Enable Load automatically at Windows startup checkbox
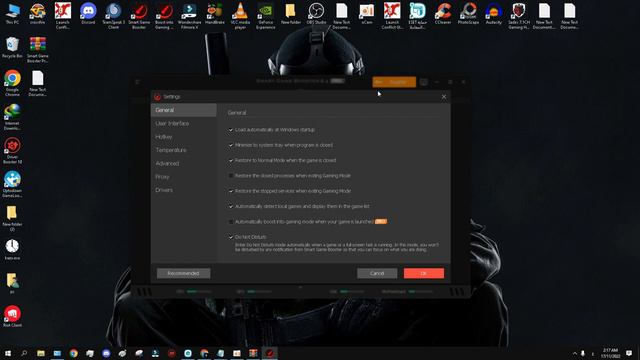This screenshot has width=640, height=360. [x=231, y=130]
